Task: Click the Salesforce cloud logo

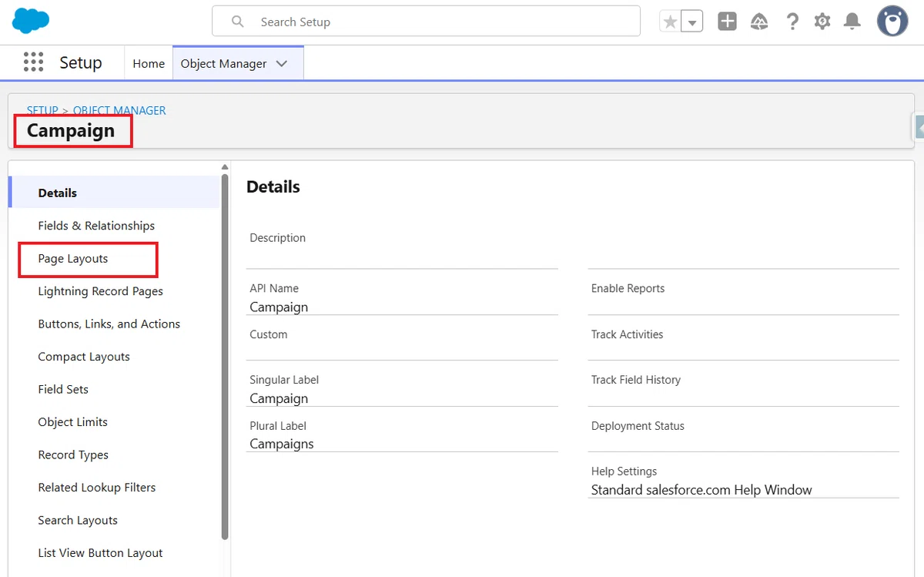Action: (31, 21)
